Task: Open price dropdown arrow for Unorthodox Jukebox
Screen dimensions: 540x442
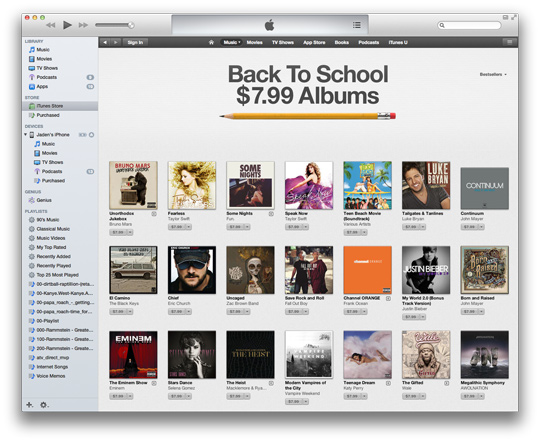Action: [130, 233]
